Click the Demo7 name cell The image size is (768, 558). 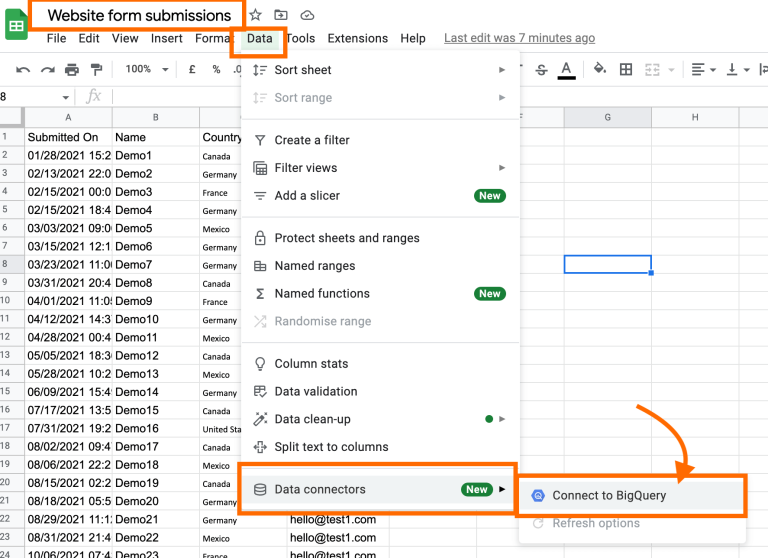[155, 265]
